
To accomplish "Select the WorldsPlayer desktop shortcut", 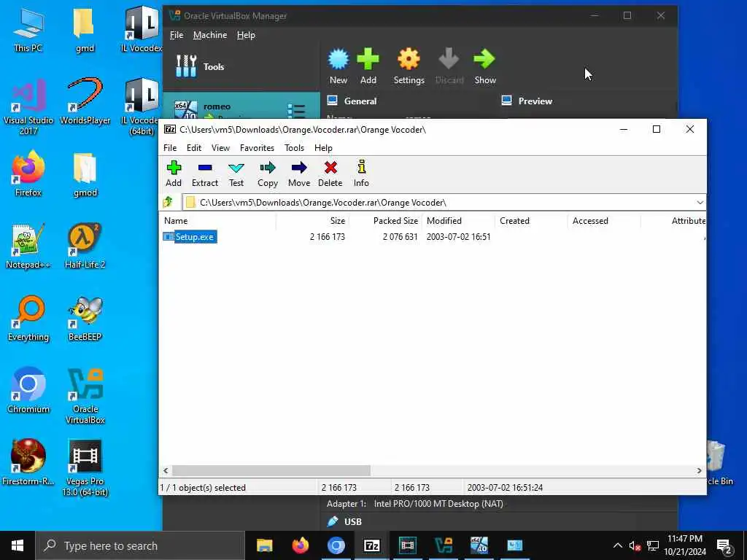I will point(85,102).
